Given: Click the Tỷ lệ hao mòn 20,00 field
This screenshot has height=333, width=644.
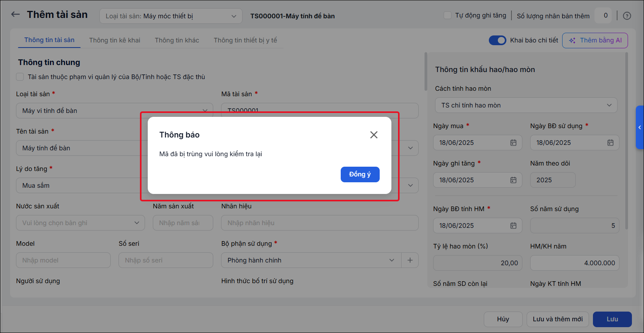Looking at the screenshot, I should point(478,263).
